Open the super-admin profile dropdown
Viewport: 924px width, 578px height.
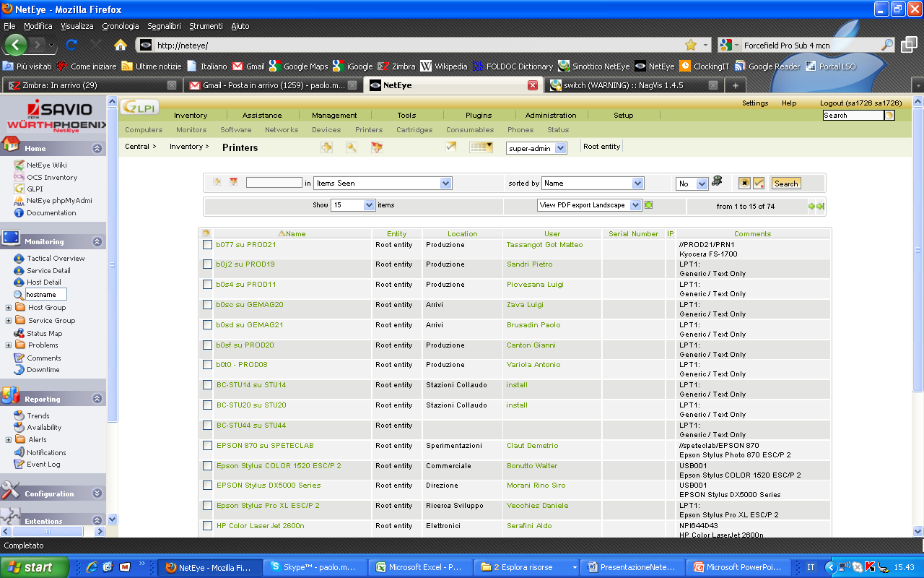click(x=536, y=148)
